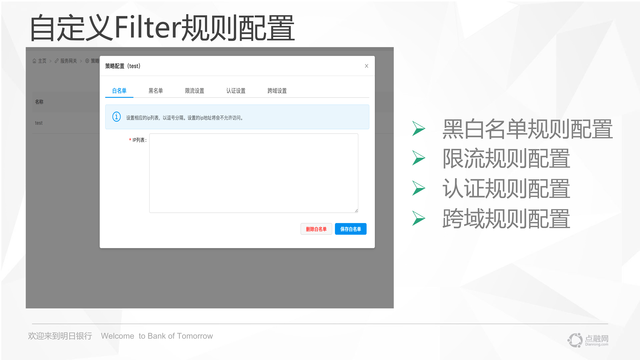The width and height of the screenshot is (640, 360).
Task: Select the 限流设置 tab
Action: point(194,91)
